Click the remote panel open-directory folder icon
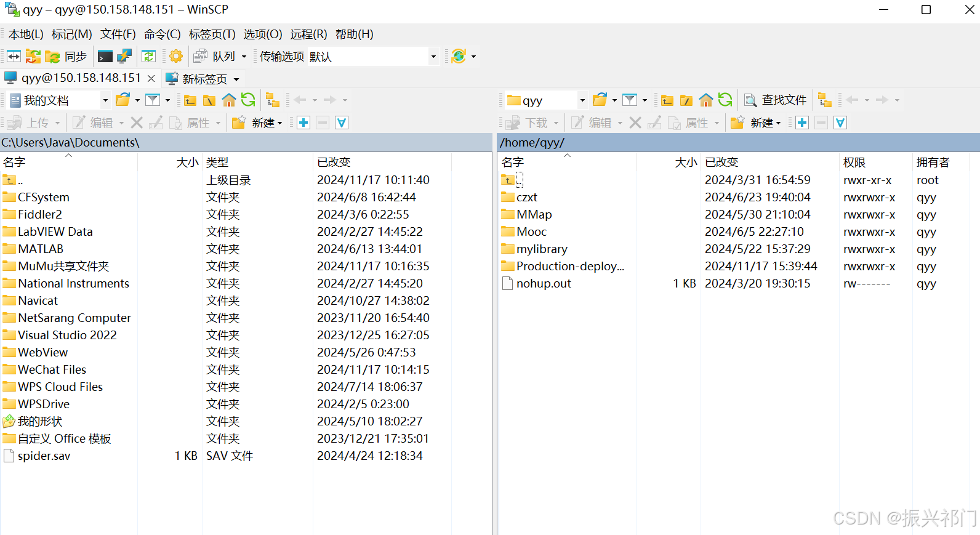Screen dimensions: 980x535 click(600, 100)
